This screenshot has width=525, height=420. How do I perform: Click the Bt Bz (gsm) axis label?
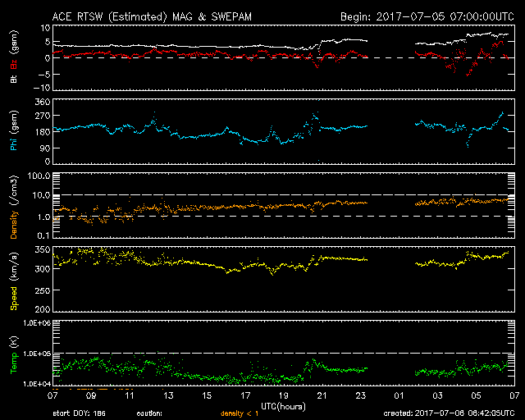(x=14, y=57)
